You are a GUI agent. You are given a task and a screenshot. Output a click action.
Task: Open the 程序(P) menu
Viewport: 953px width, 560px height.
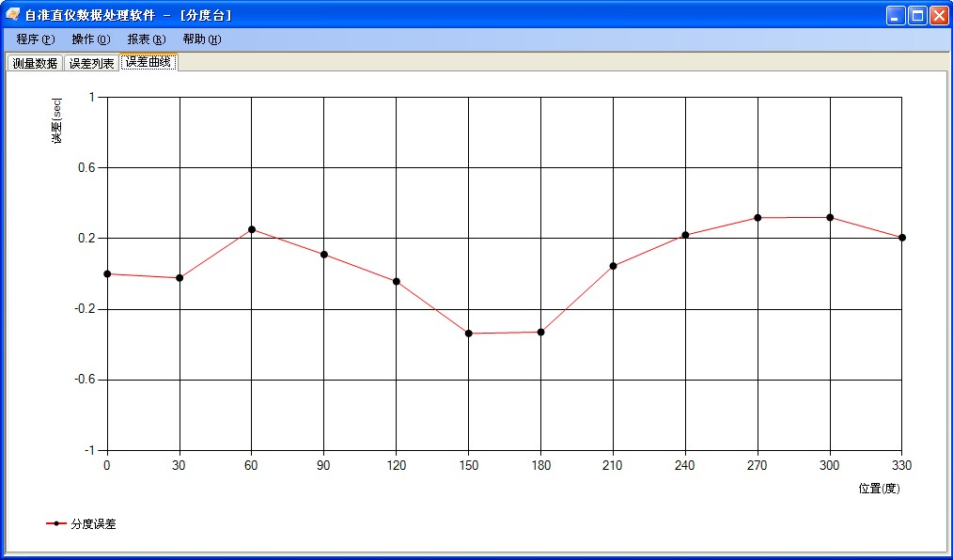(36, 39)
